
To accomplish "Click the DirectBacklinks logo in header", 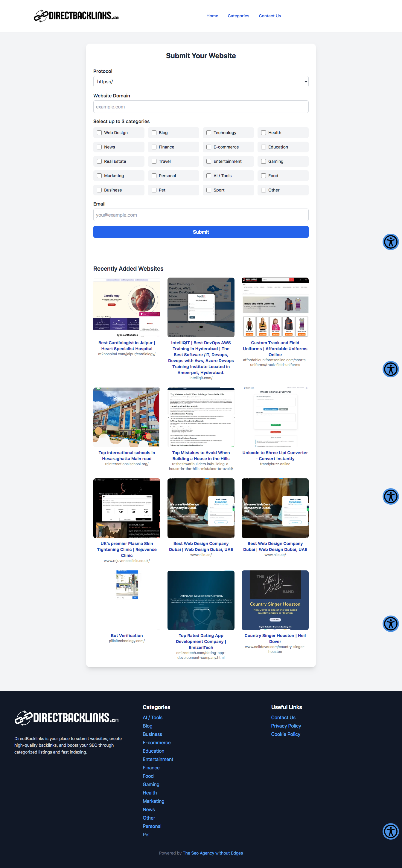I will (76, 16).
